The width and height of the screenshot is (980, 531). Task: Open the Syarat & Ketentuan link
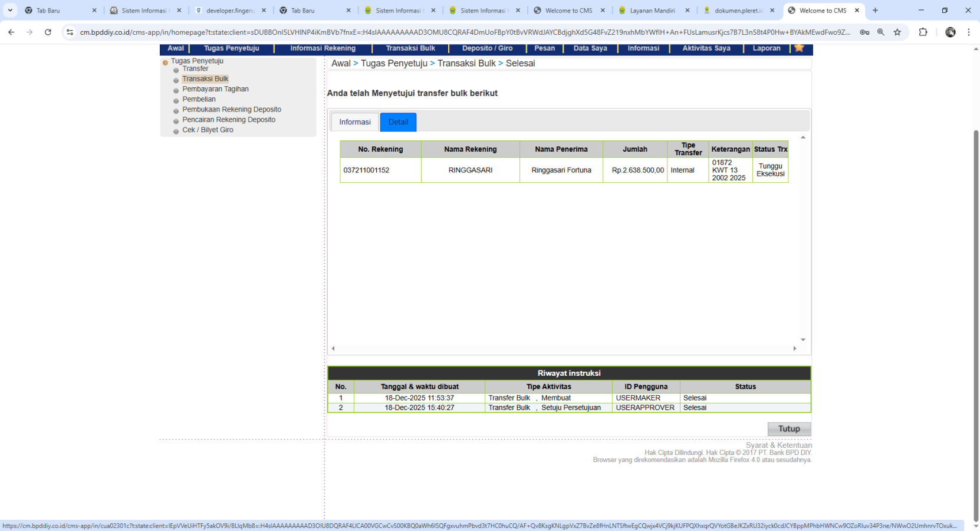(778, 445)
